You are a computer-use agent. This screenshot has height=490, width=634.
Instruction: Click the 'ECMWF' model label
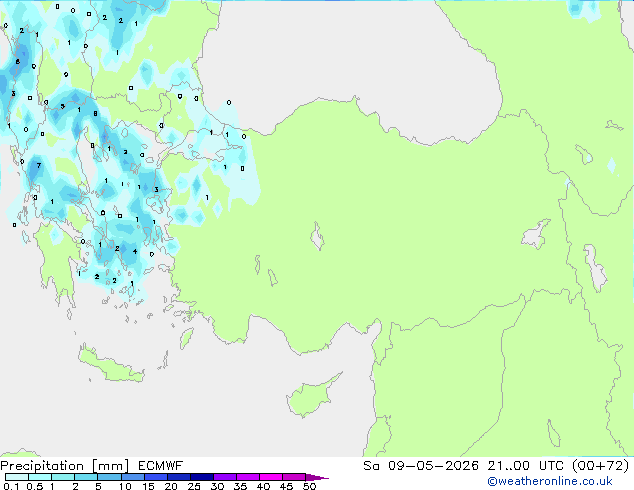tap(161, 466)
